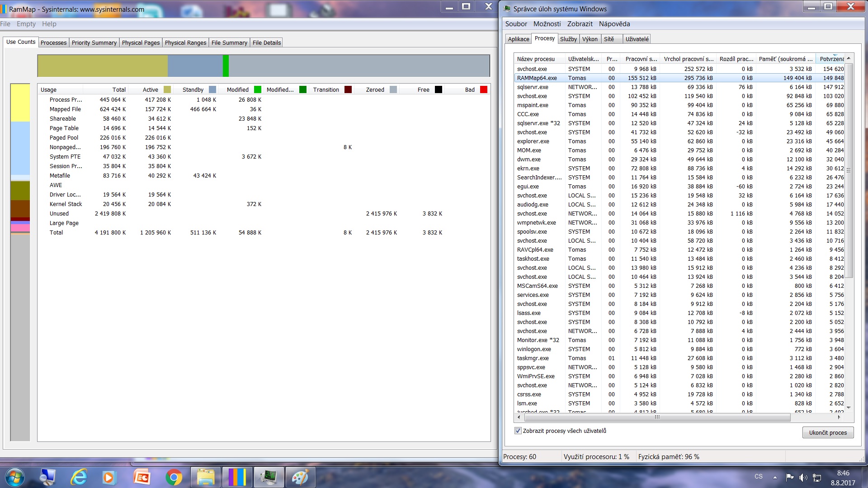Switch to the Processes tab in RamMap
Screen dimensions: 868x488
(53, 42)
